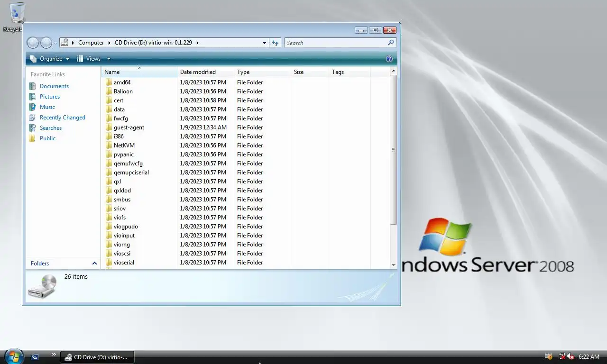Image resolution: width=607 pixels, height=364 pixels.
Task: Open the recent pages dropdown arrow
Action: click(x=55, y=43)
